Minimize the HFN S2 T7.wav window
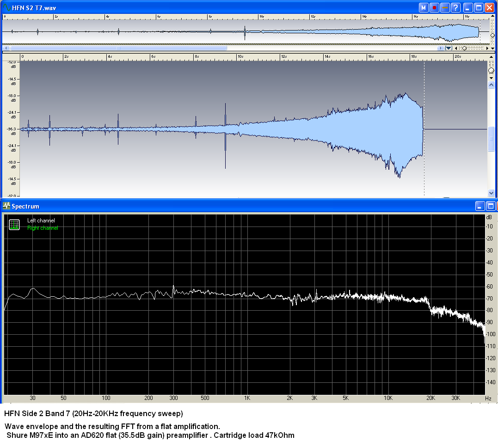The image size is (498, 448). coord(467,7)
